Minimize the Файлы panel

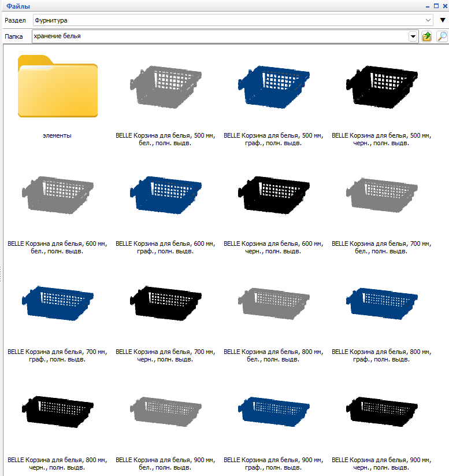click(428, 6)
